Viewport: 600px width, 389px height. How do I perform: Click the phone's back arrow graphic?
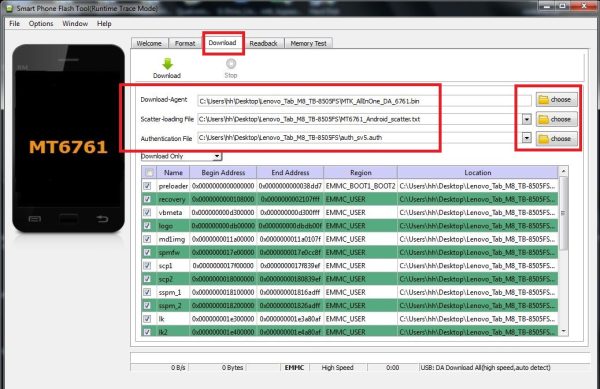pyautogui.click(x=102, y=219)
